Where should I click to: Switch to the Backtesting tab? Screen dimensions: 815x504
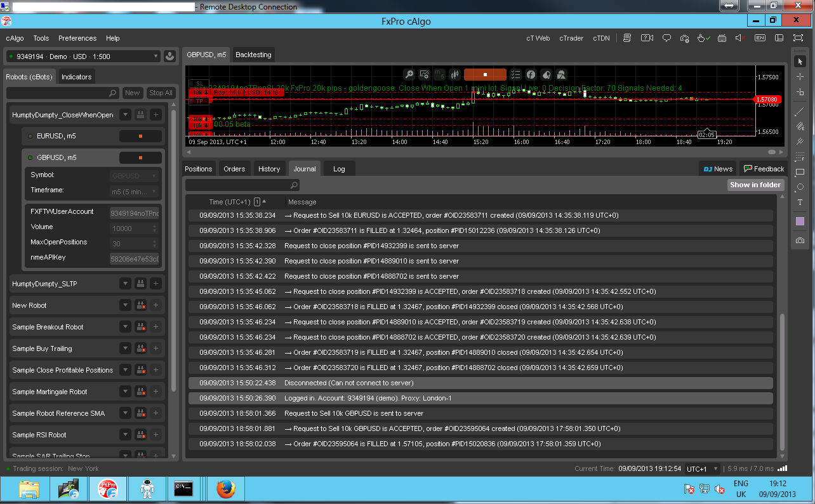tap(253, 55)
